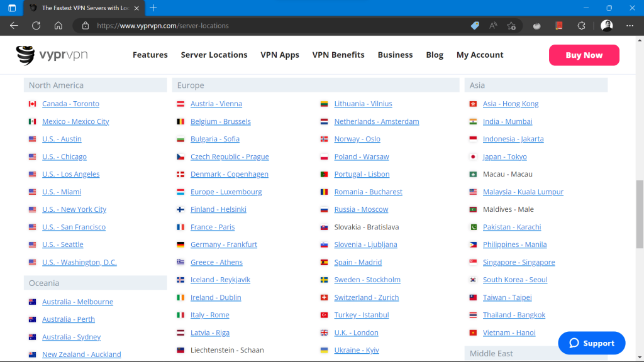Click the back navigation arrow
This screenshot has height=362, width=644.
click(x=14, y=26)
